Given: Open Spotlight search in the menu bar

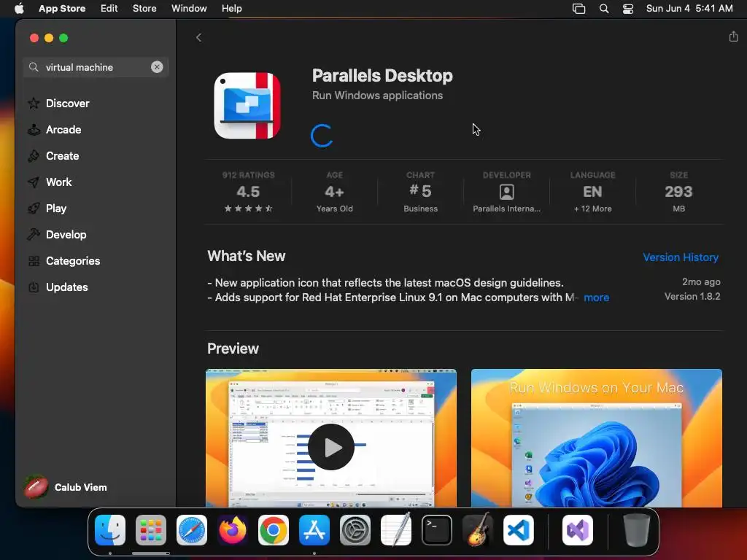Looking at the screenshot, I should [x=603, y=9].
